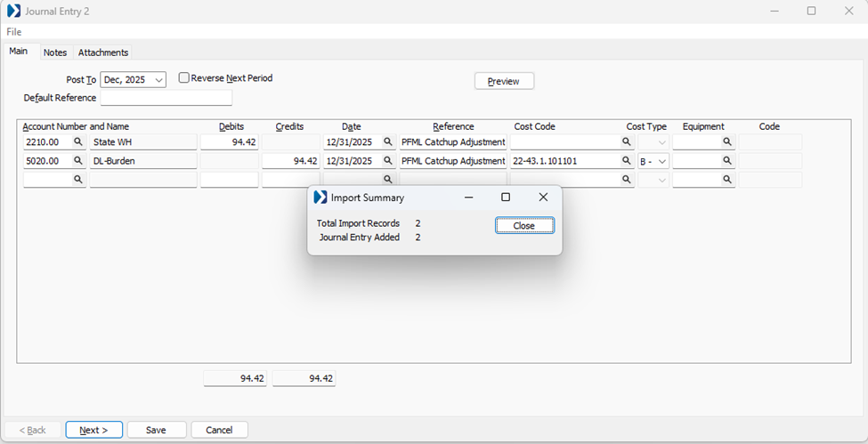Click the Preview button
The image size is (868, 444).
tap(503, 81)
